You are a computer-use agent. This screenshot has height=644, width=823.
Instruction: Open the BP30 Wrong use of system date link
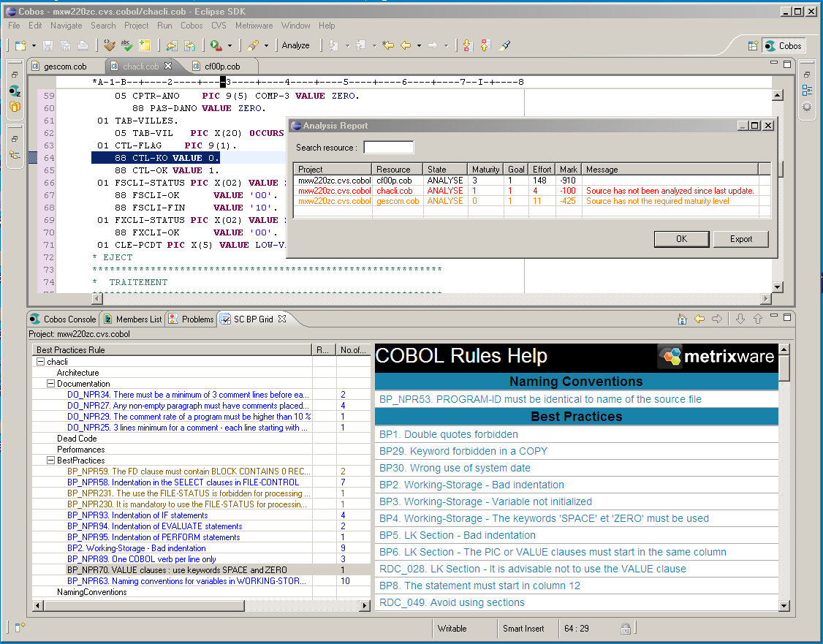click(455, 468)
